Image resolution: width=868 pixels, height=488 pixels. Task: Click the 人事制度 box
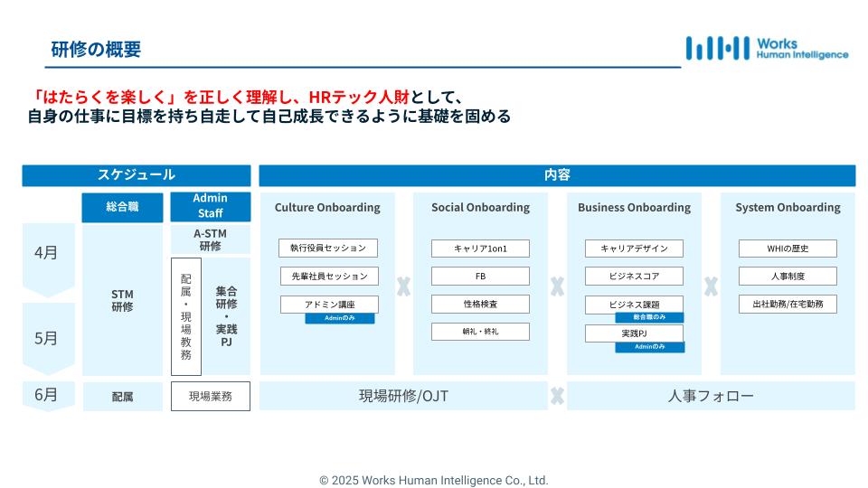click(x=788, y=277)
